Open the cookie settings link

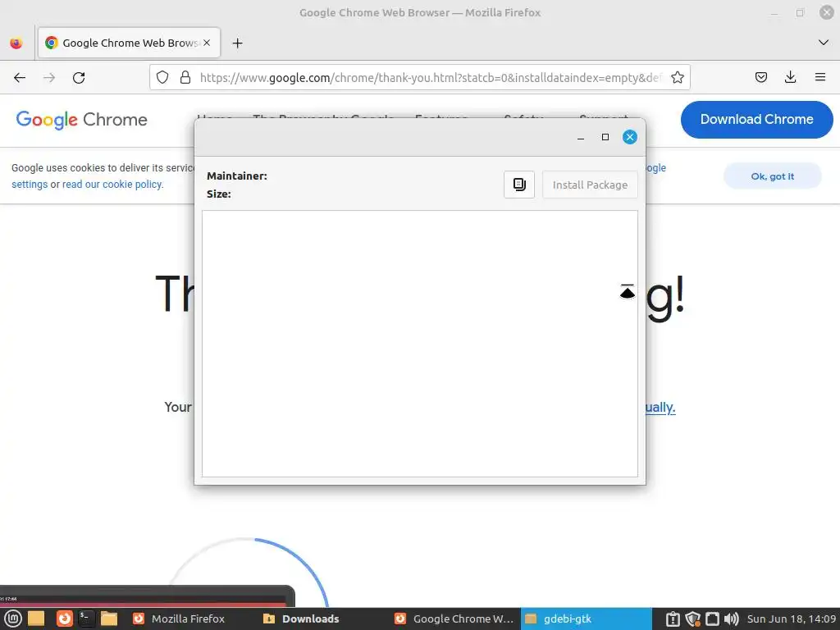pos(30,185)
